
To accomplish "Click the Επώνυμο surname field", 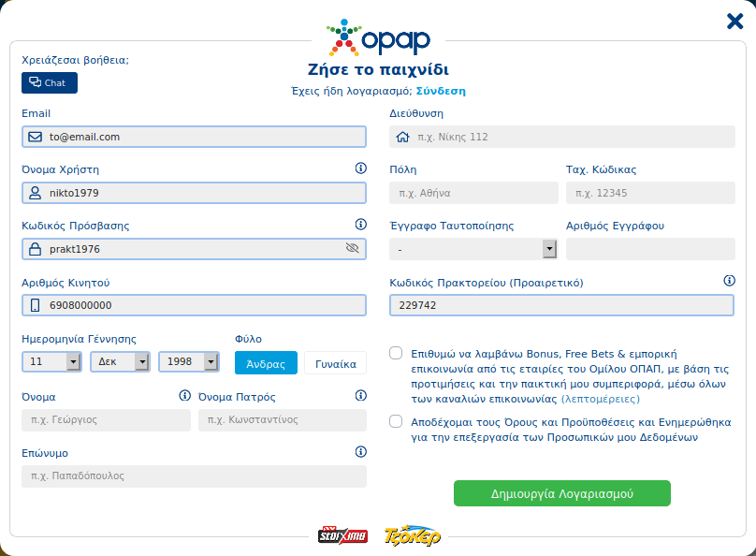I will click(x=194, y=476).
